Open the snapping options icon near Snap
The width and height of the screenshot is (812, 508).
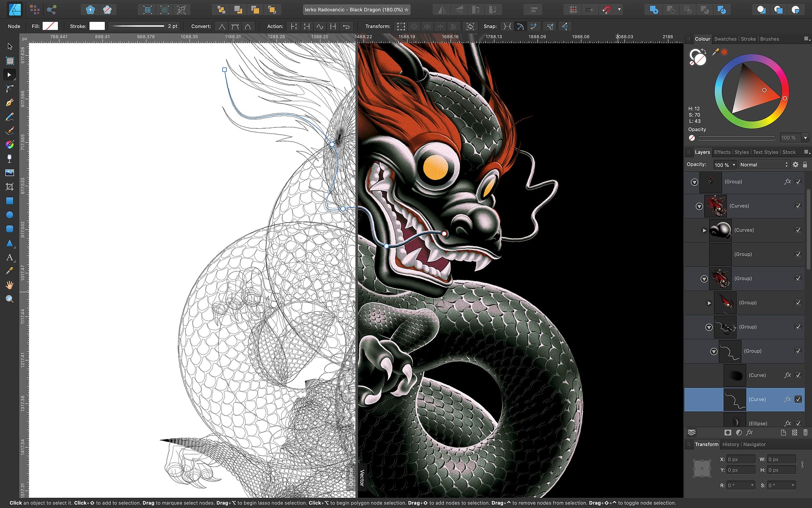click(564, 26)
